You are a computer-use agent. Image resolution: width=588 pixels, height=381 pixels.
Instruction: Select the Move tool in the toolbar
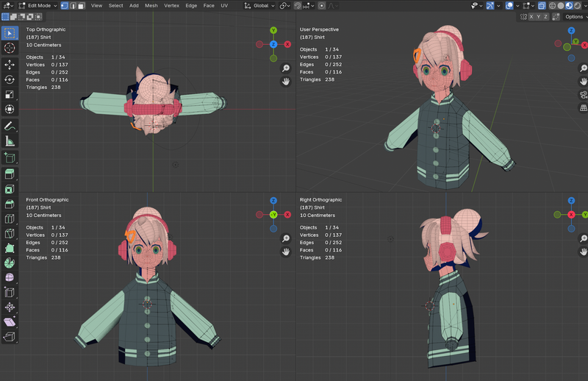pos(10,64)
